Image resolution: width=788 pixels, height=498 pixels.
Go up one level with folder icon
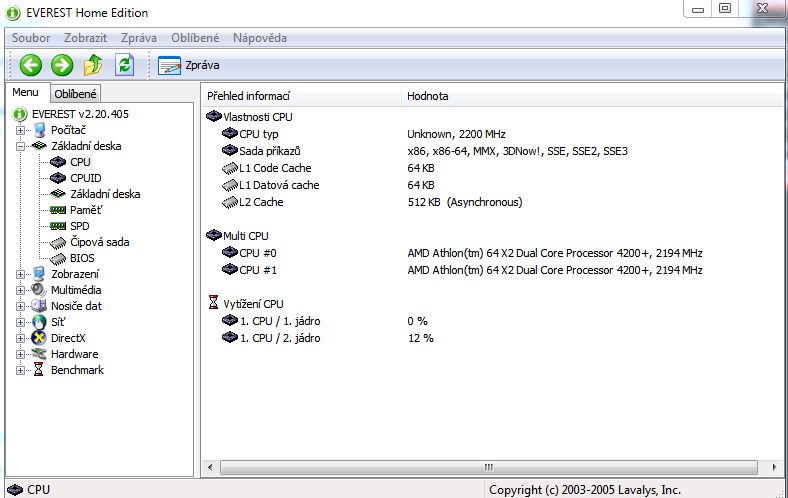pyautogui.click(x=93, y=65)
